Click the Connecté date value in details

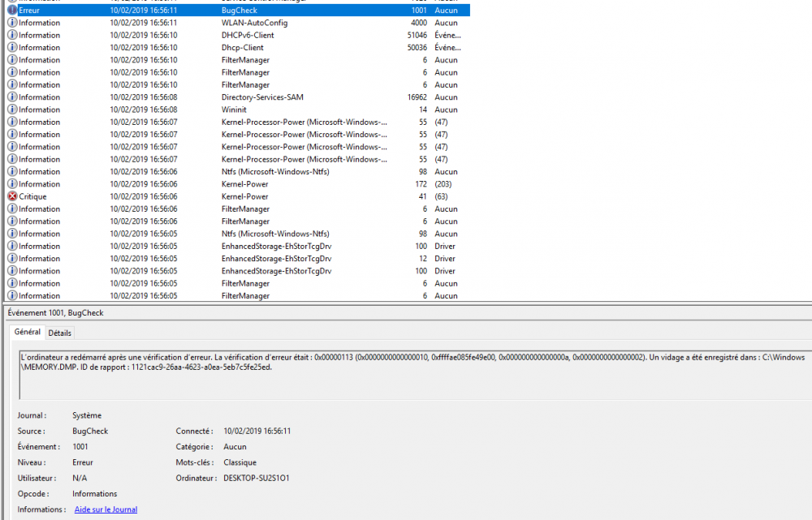[x=257, y=432]
